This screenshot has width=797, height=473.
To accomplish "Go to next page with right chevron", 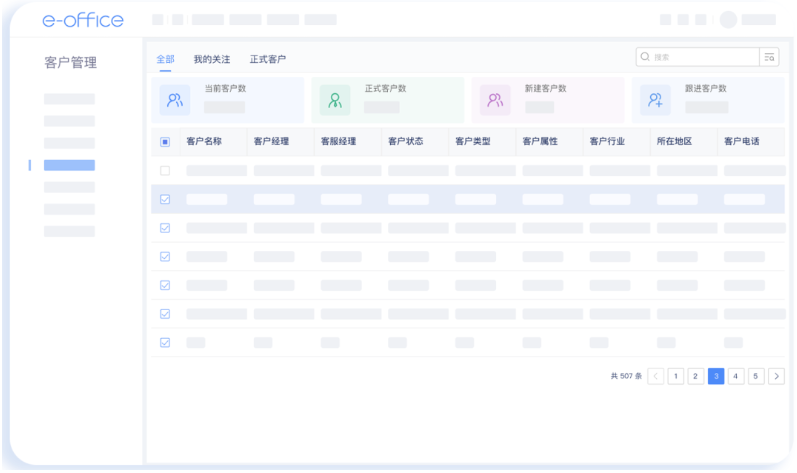I will (x=776, y=376).
